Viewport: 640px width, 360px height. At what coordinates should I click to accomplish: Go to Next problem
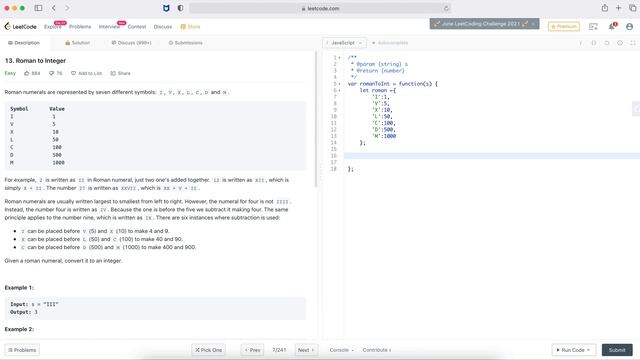[x=306, y=350]
